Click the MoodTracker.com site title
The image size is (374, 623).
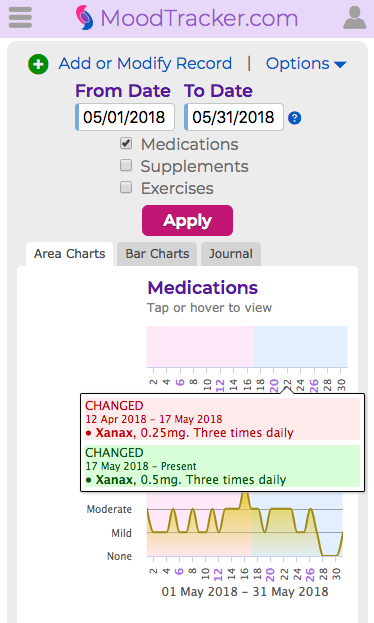(199, 18)
